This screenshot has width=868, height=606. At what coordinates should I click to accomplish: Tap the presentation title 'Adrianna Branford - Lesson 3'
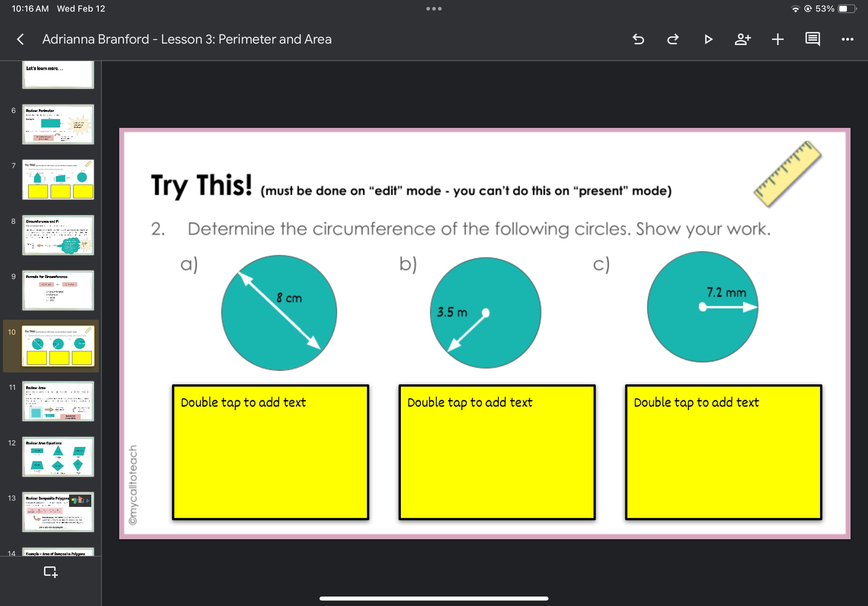click(187, 39)
